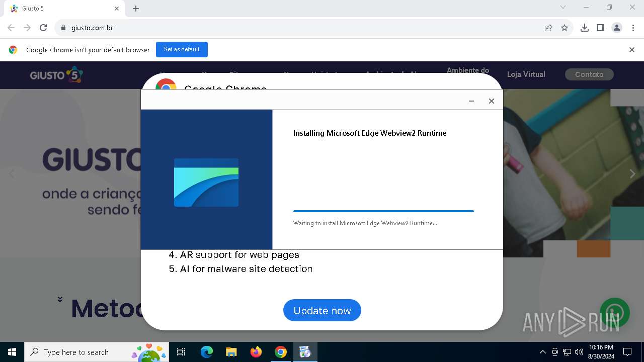This screenshot has width=644, height=362.
Task: Click 'Waiting to install' status text
Action: tap(365, 223)
